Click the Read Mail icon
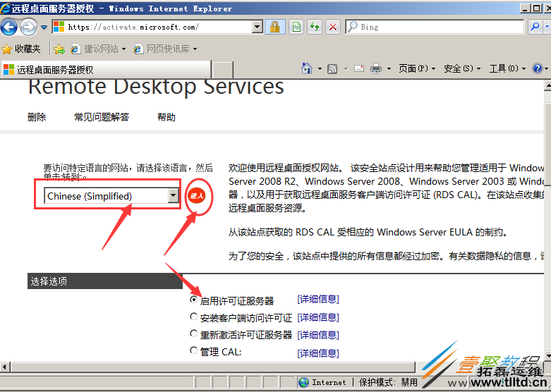The image size is (551, 392). click(x=359, y=68)
